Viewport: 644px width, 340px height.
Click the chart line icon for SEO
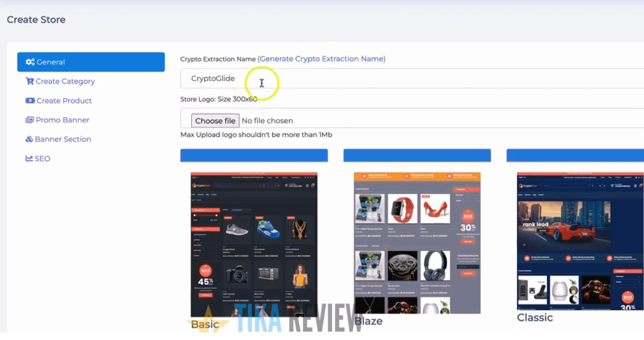pos(29,158)
